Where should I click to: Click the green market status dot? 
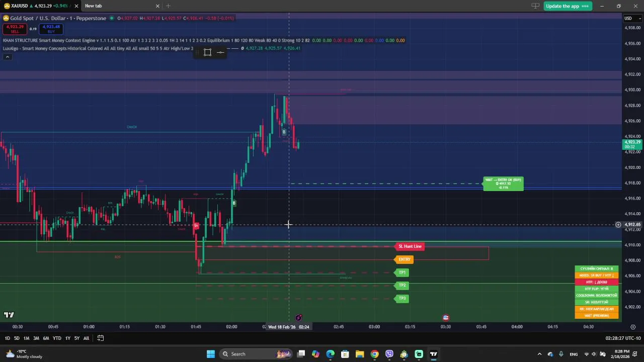pos(112,18)
